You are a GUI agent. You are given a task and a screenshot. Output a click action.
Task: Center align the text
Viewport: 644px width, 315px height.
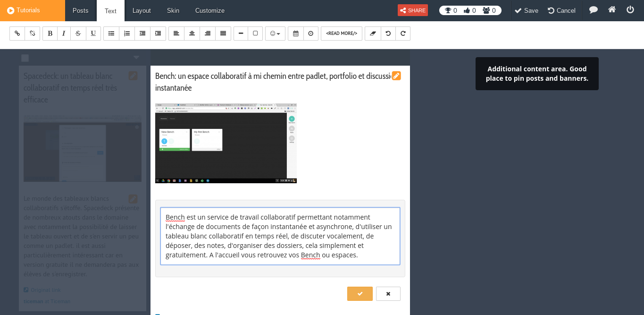(192, 34)
